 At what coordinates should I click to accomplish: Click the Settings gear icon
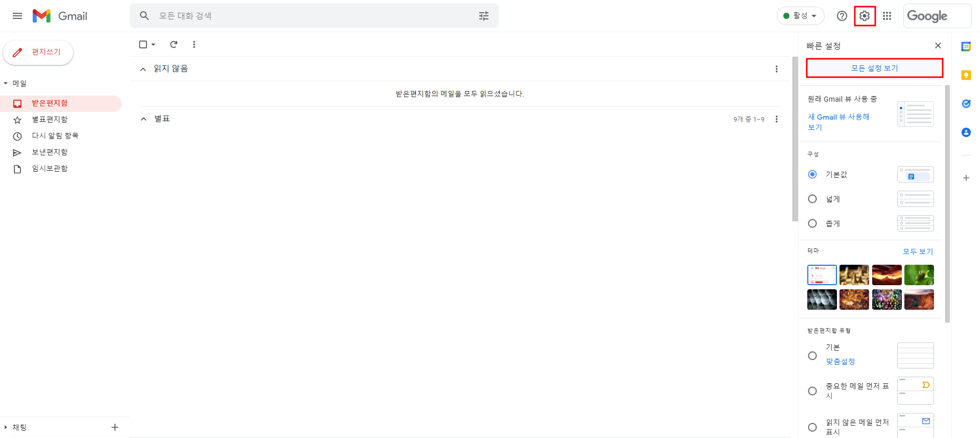coord(865,16)
